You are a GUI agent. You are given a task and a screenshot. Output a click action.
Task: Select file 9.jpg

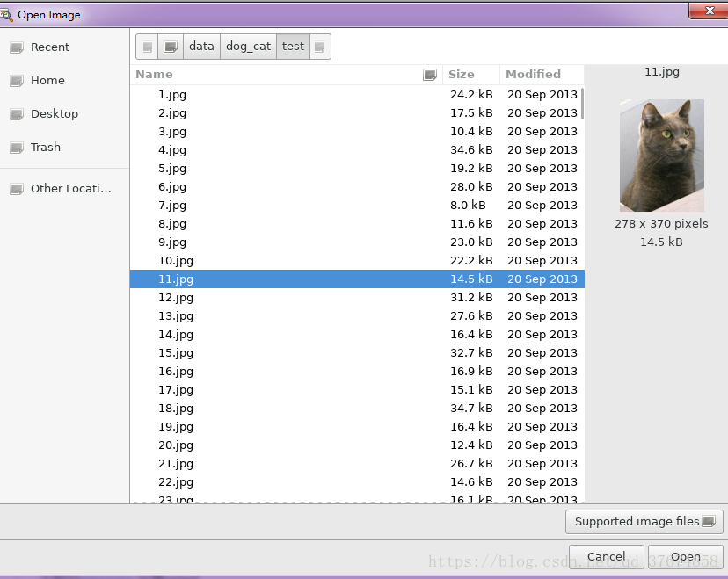(357, 242)
